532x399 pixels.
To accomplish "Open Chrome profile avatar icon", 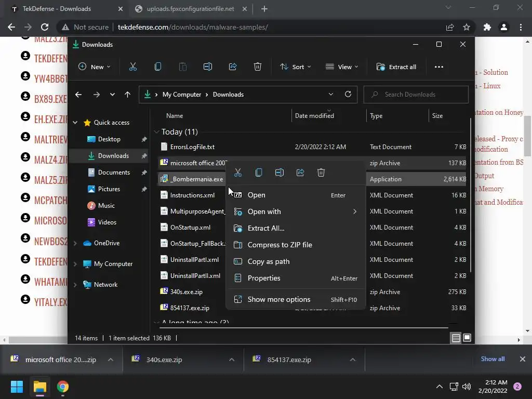I will coord(504,27).
